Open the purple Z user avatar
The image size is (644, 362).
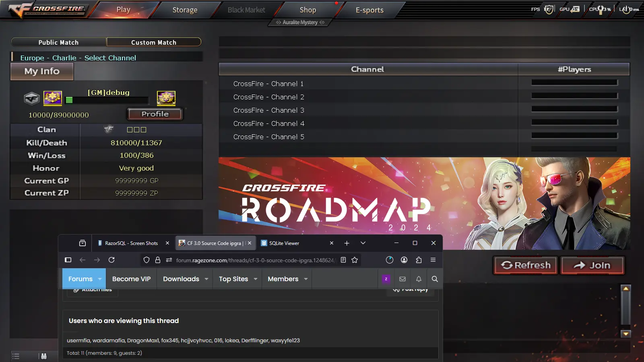coord(386,279)
